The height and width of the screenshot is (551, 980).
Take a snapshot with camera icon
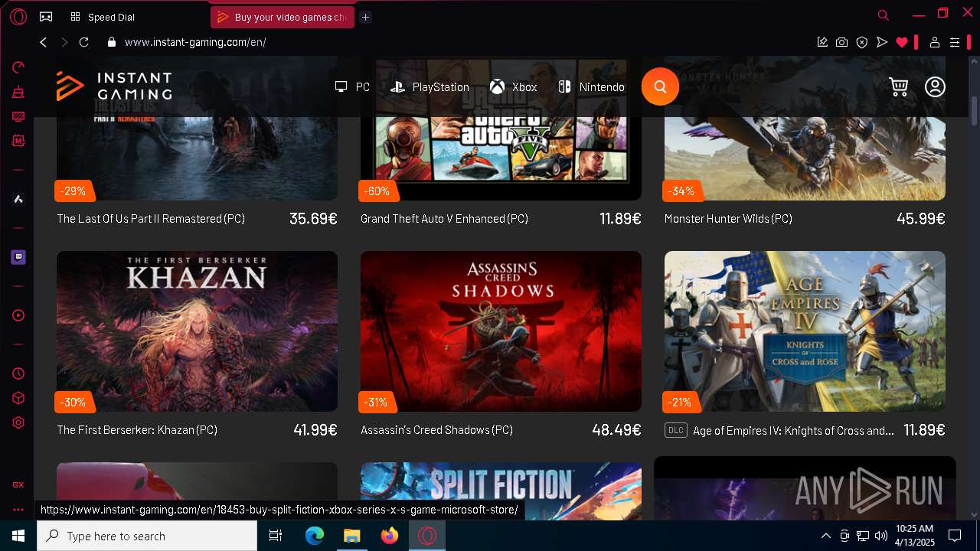click(x=841, y=42)
